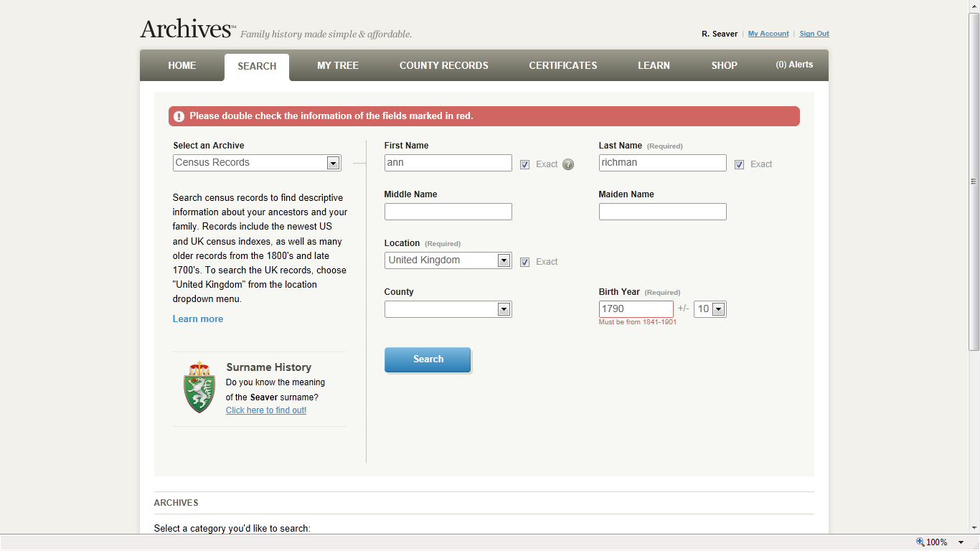Uncheck Exact next to Location
The height and width of the screenshot is (551, 980).
click(524, 262)
